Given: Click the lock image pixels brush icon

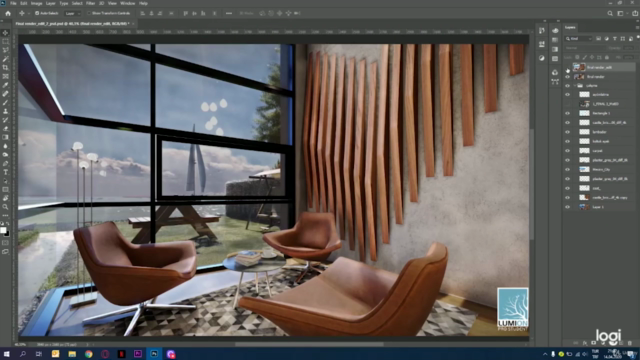Looking at the screenshot, I should [x=584, y=57].
